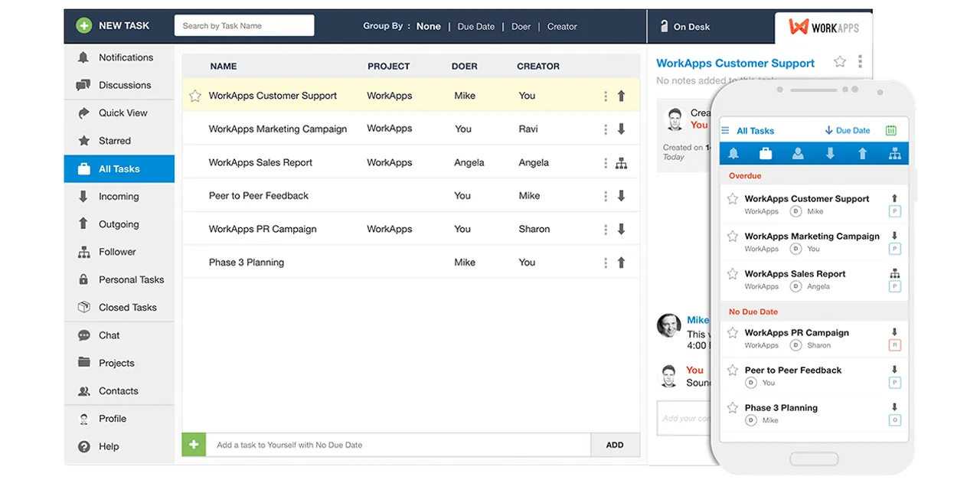Star the WorkApps Customer Support task row
Viewport: 980px width, 483px height.
pyautogui.click(x=195, y=96)
